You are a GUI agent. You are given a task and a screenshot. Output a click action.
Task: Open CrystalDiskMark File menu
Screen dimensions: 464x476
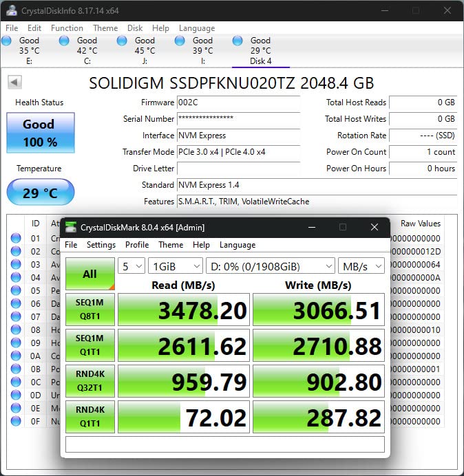(x=71, y=245)
